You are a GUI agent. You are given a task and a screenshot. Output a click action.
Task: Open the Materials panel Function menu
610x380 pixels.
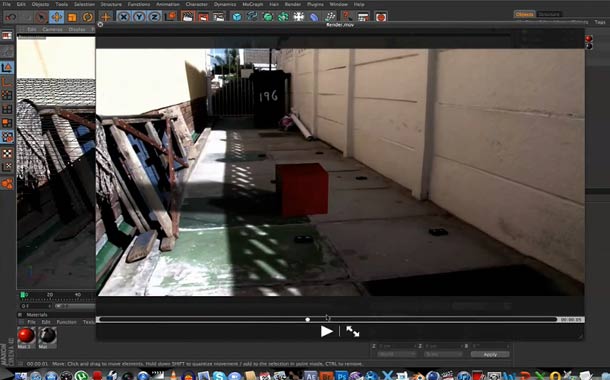(66, 322)
